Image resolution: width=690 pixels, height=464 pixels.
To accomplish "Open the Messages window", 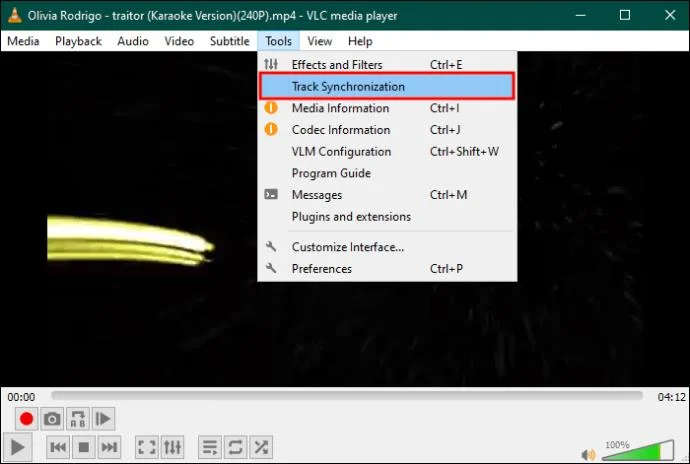I will pyautogui.click(x=387, y=195).
